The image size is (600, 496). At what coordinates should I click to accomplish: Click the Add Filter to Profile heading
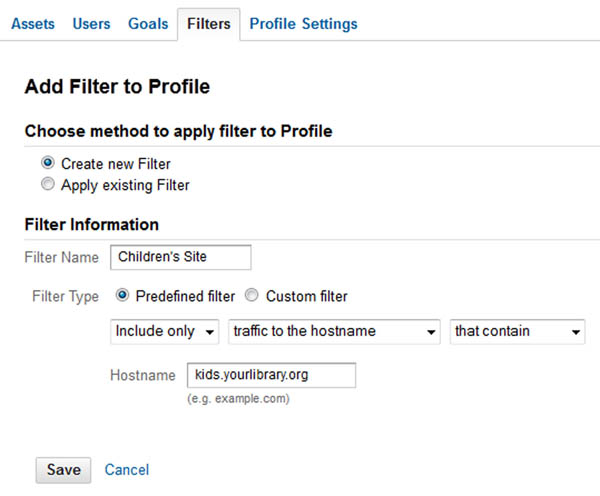click(117, 86)
